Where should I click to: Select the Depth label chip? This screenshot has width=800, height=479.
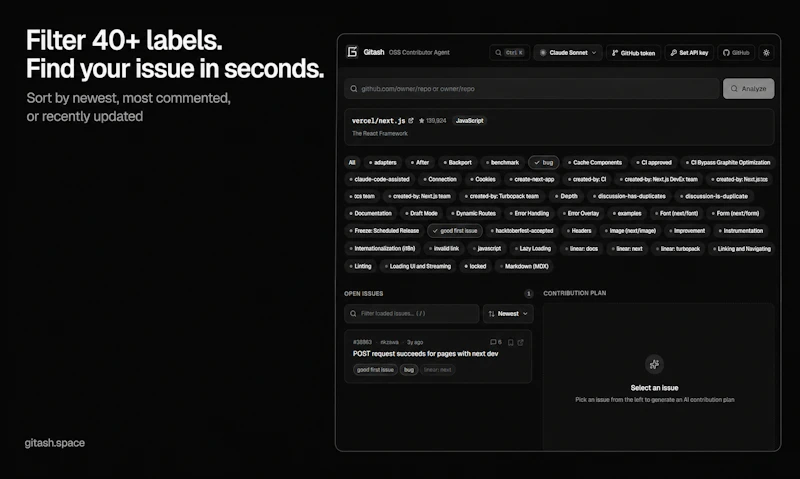(x=566, y=196)
